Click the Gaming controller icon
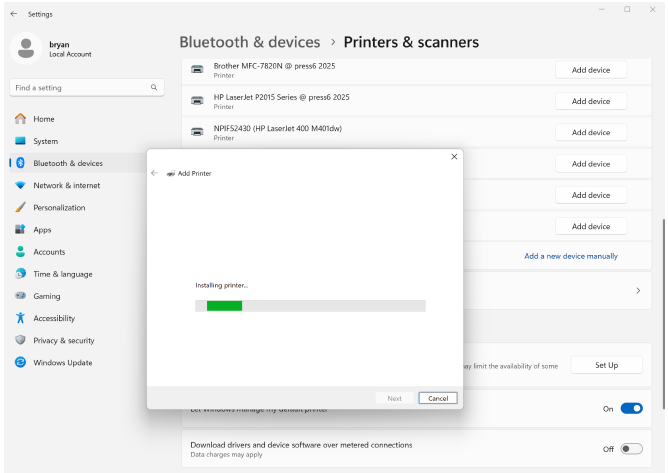 click(x=20, y=295)
